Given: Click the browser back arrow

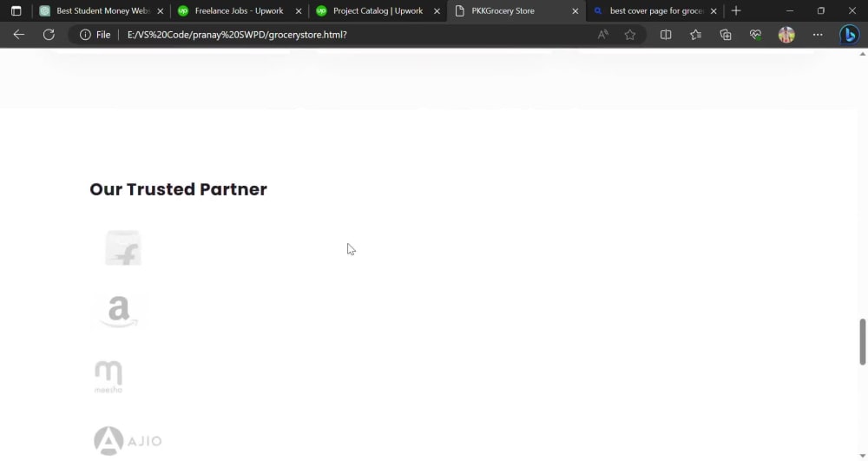Looking at the screenshot, I should click(x=19, y=35).
